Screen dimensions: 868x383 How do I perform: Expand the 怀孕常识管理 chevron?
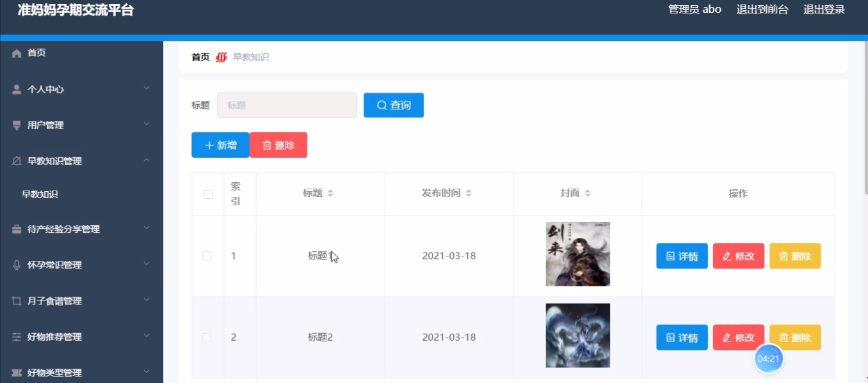click(147, 263)
